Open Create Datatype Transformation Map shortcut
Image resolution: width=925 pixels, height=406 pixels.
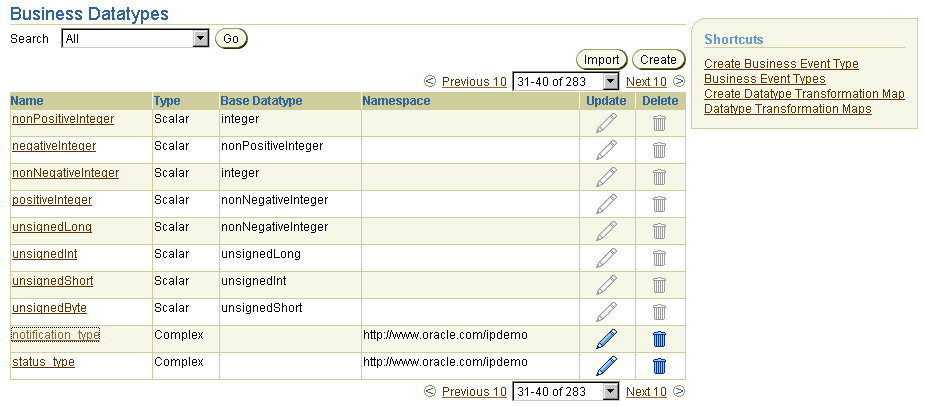[804, 94]
